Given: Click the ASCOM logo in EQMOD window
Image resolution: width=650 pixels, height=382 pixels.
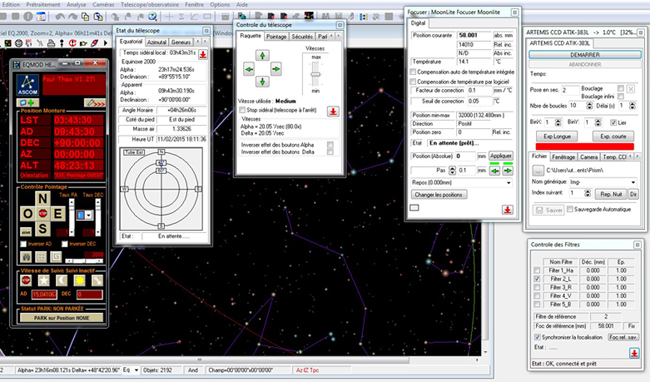Looking at the screenshot, I should [x=28, y=85].
